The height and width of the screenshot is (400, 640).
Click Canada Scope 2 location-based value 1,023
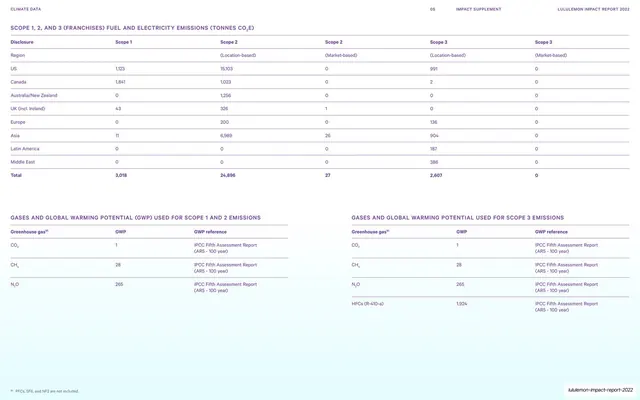point(226,82)
